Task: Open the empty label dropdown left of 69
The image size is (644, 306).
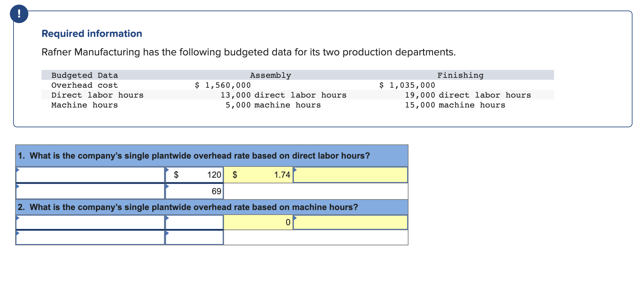Action: click(x=90, y=191)
